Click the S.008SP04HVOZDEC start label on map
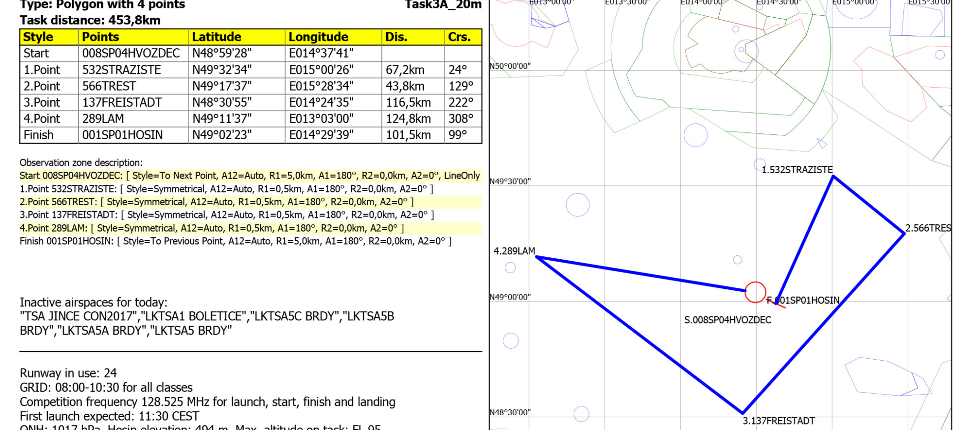The width and height of the screenshot is (980, 430). point(728,320)
